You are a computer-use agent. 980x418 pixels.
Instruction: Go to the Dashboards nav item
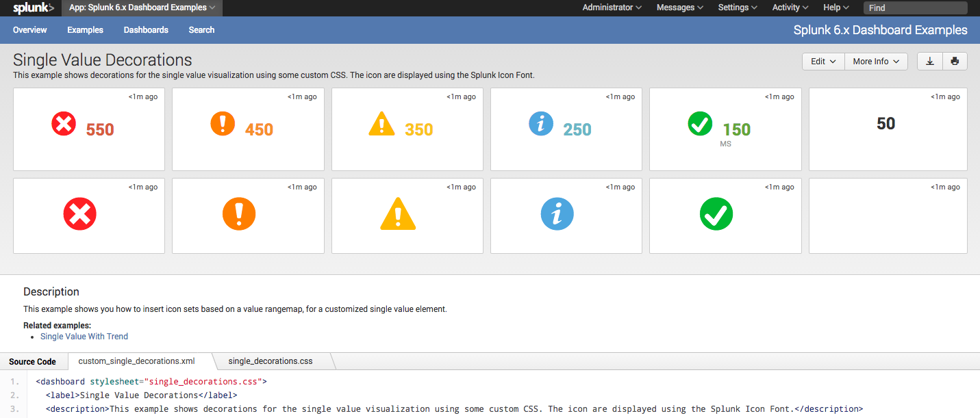pyautogui.click(x=146, y=30)
